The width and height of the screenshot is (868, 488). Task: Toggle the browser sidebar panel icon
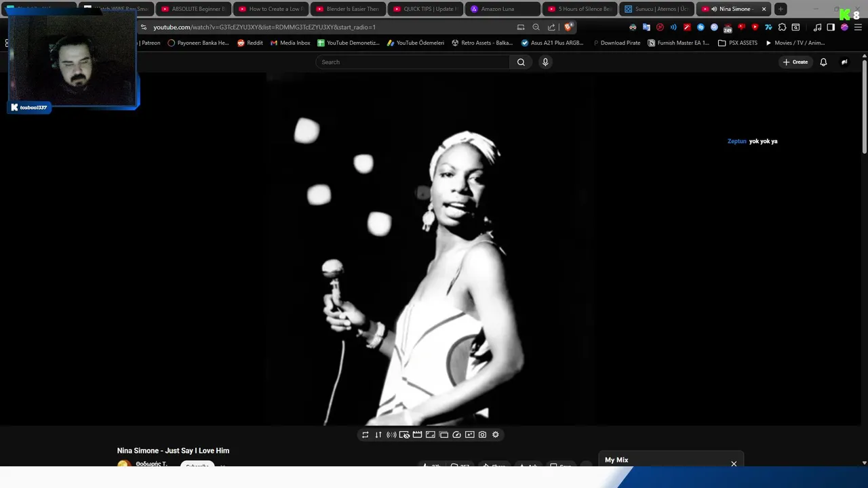(x=831, y=27)
